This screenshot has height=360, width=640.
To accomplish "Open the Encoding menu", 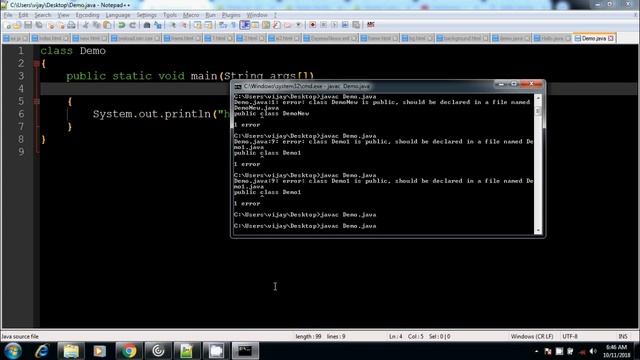I will tap(87, 15).
